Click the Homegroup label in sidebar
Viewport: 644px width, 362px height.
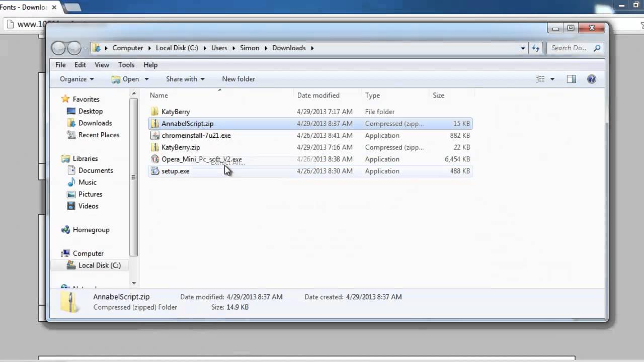point(91,230)
